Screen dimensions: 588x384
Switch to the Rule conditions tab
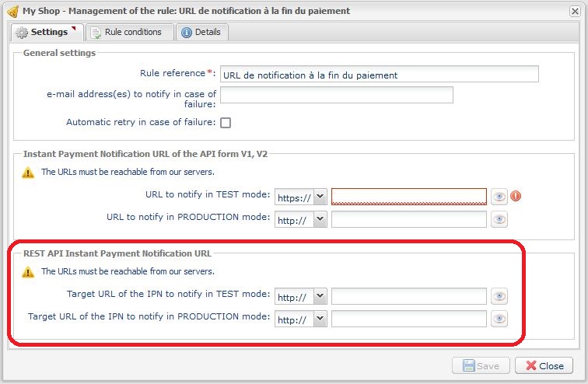(x=130, y=32)
